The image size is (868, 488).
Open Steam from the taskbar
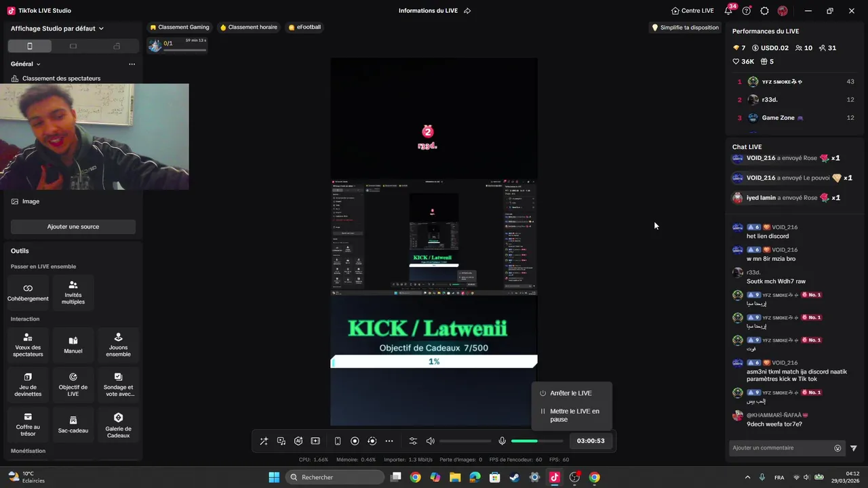click(515, 477)
